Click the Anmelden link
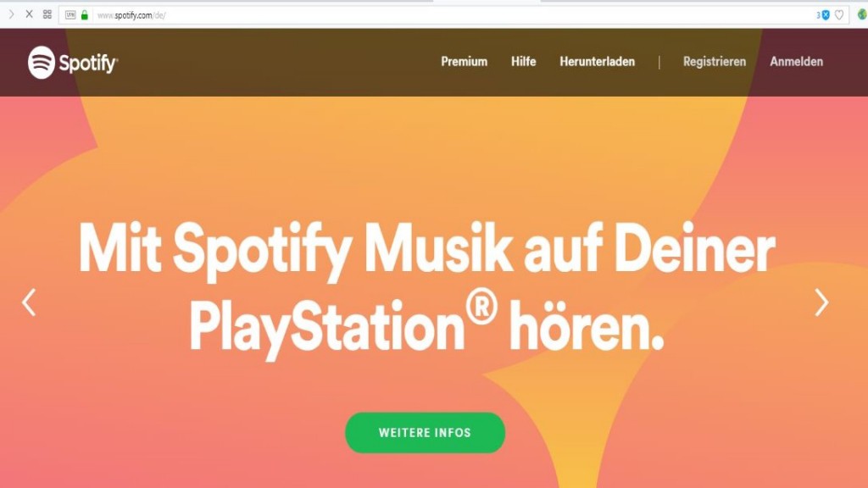Image resolution: width=868 pixels, height=488 pixels. coord(796,61)
